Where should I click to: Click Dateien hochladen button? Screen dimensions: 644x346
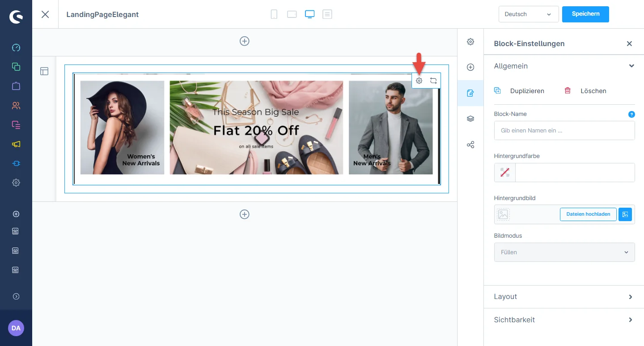tap(588, 214)
